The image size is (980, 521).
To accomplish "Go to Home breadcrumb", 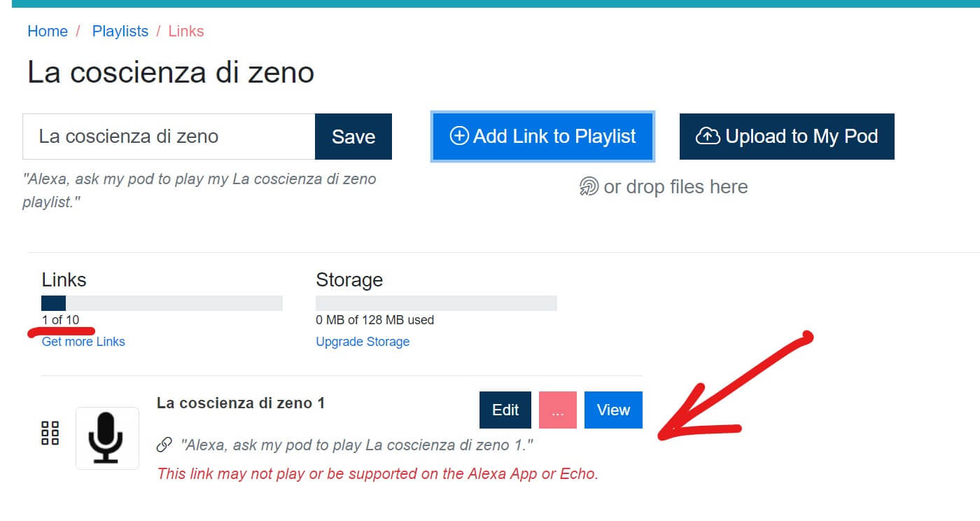I will tap(48, 32).
